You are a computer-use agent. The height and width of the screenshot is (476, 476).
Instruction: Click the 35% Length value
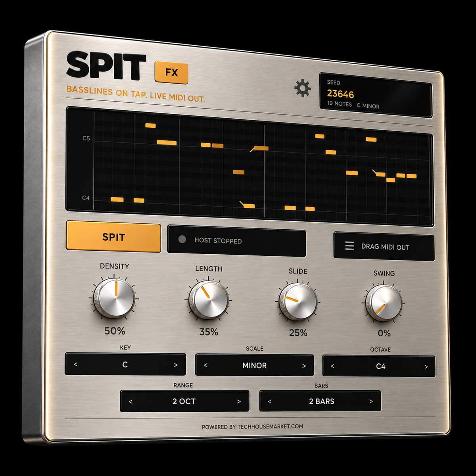tap(209, 332)
